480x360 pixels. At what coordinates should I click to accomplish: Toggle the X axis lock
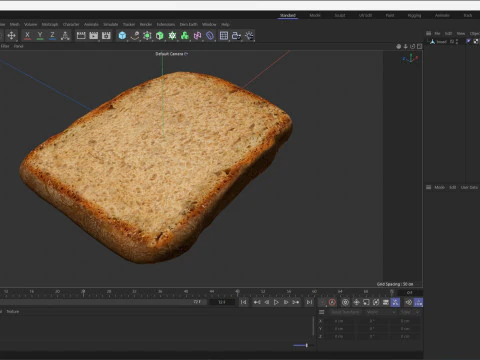(x=27, y=35)
